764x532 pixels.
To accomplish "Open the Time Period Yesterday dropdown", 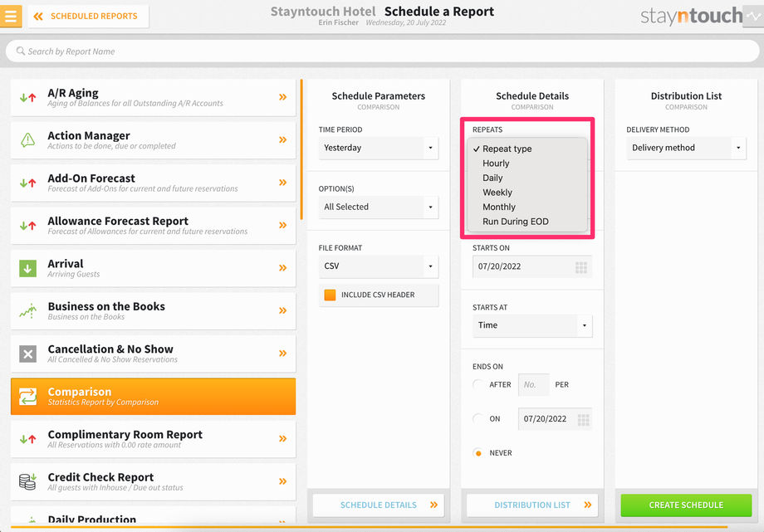I will coord(379,148).
